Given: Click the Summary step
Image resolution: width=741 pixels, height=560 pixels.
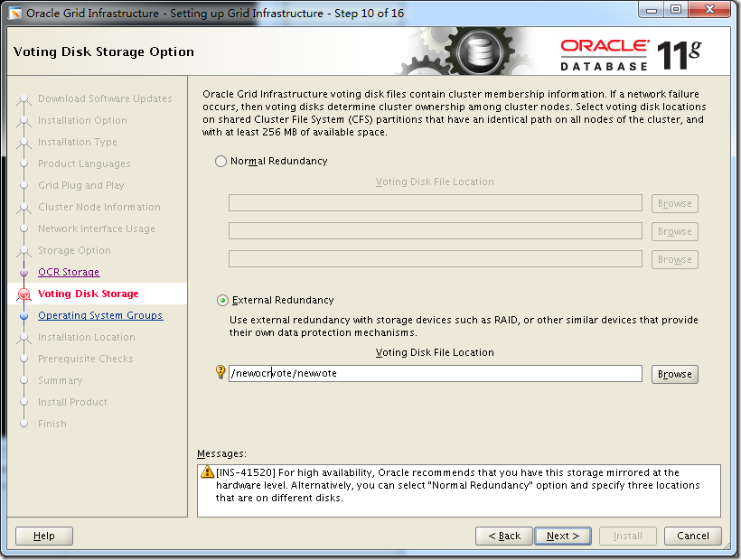Looking at the screenshot, I should pyautogui.click(x=60, y=380).
